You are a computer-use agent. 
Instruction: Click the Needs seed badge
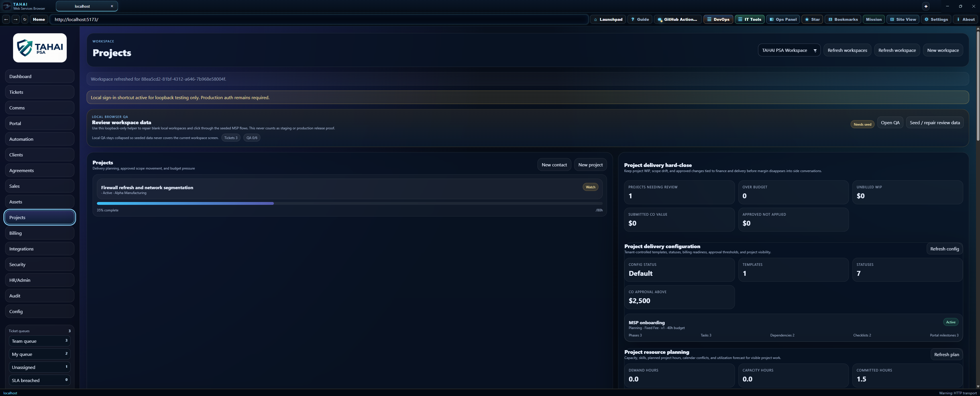862,124
